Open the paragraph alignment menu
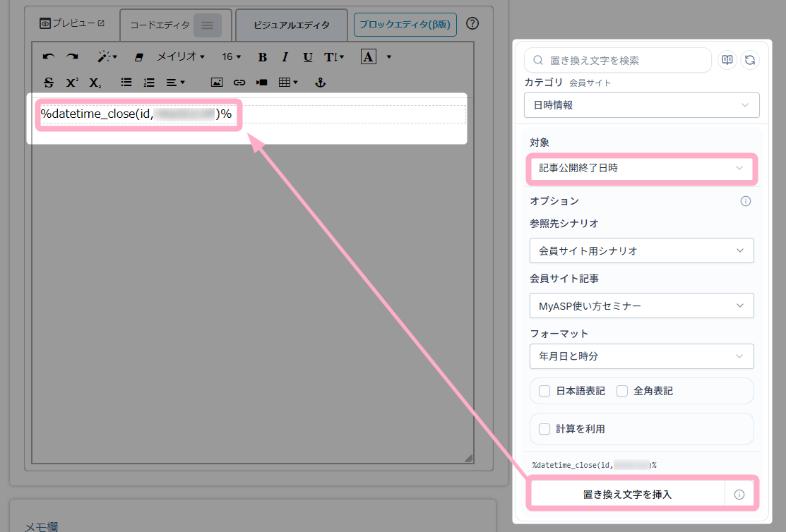 pyautogui.click(x=175, y=83)
